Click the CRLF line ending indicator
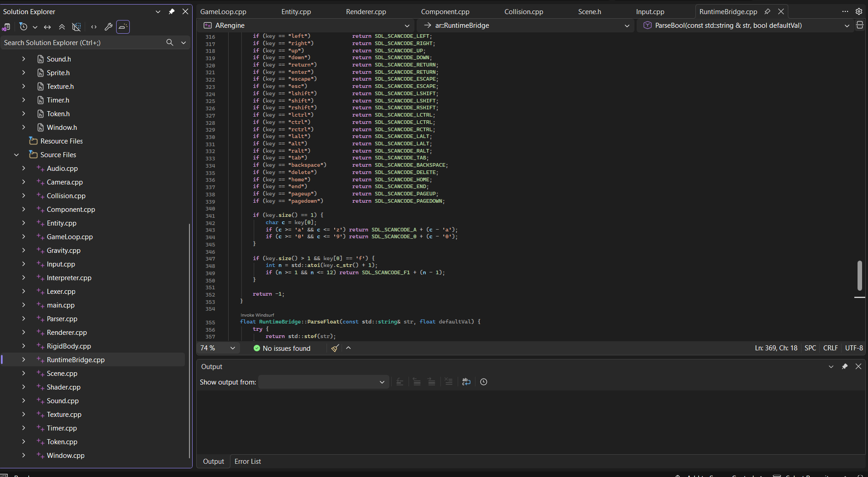868x477 pixels. [831, 348]
